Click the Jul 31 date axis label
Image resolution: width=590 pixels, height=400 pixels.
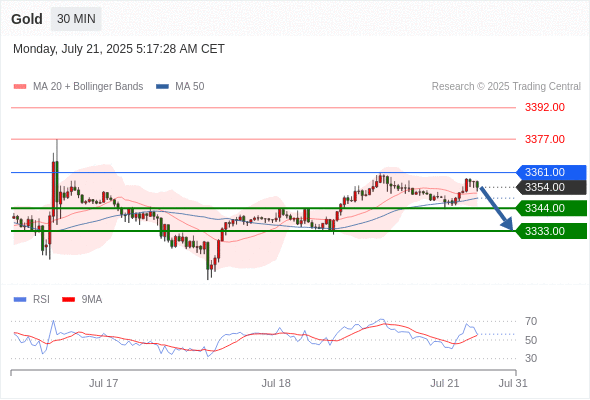coord(513,383)
